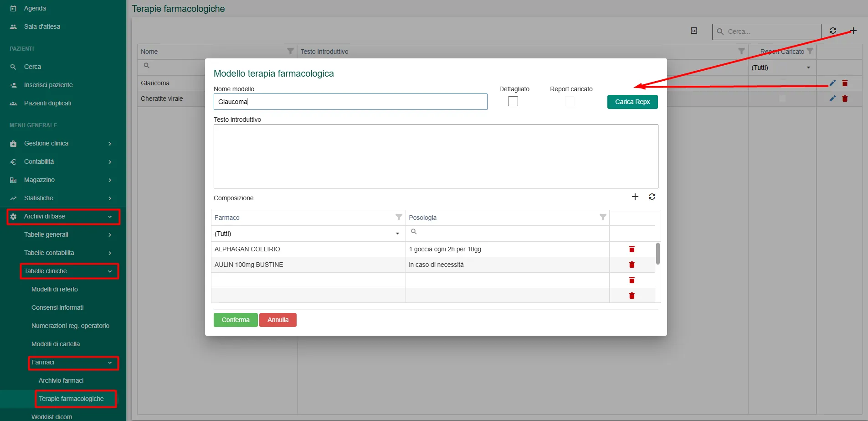Expand Gestione clinica menu
This screenshot has height=421, width=868.
(x=63, y=143)
